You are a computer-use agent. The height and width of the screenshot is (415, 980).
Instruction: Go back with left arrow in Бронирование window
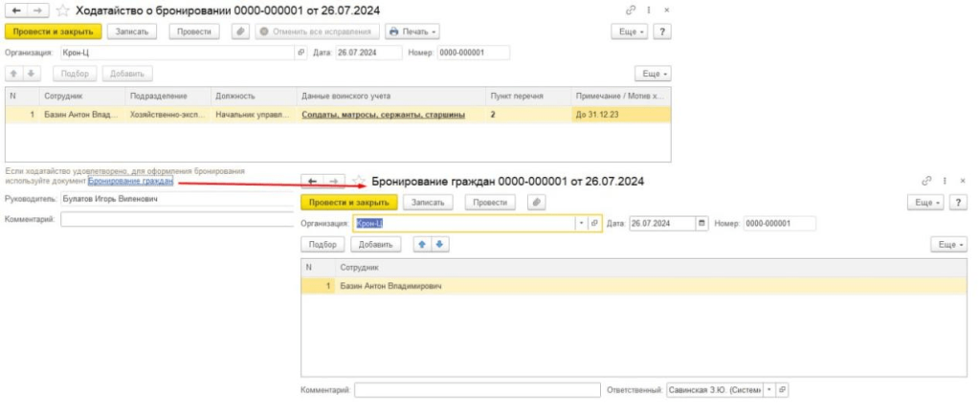coord(312,181)
